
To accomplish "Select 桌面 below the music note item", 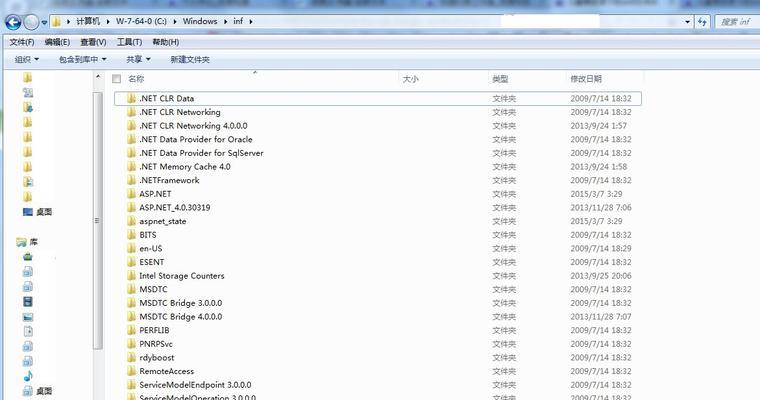I will coord(38,391).
